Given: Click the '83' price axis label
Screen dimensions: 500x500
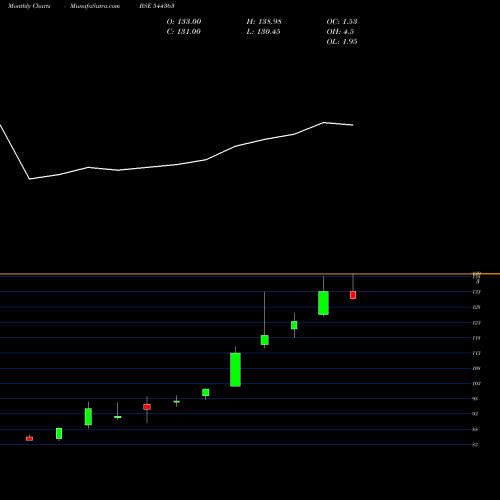Looking at the screenshot, I should click(476, 445).
